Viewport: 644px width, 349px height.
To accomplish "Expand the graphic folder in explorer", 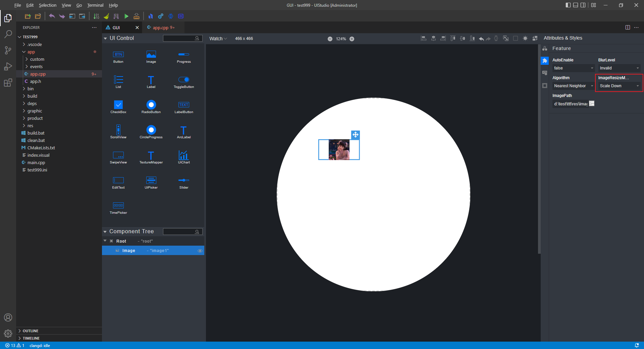I will 35,111.
